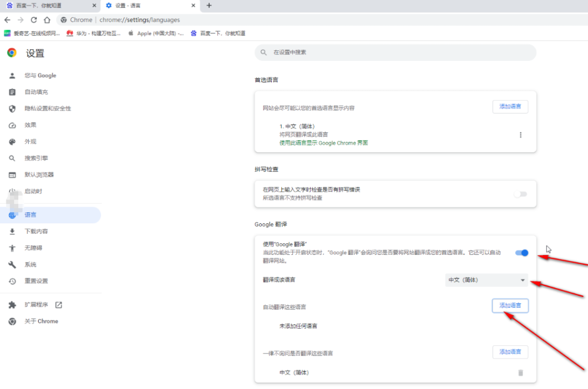
Task: Click the clipboard icon beside 自动填充
Action: click(x=12, y=92)
